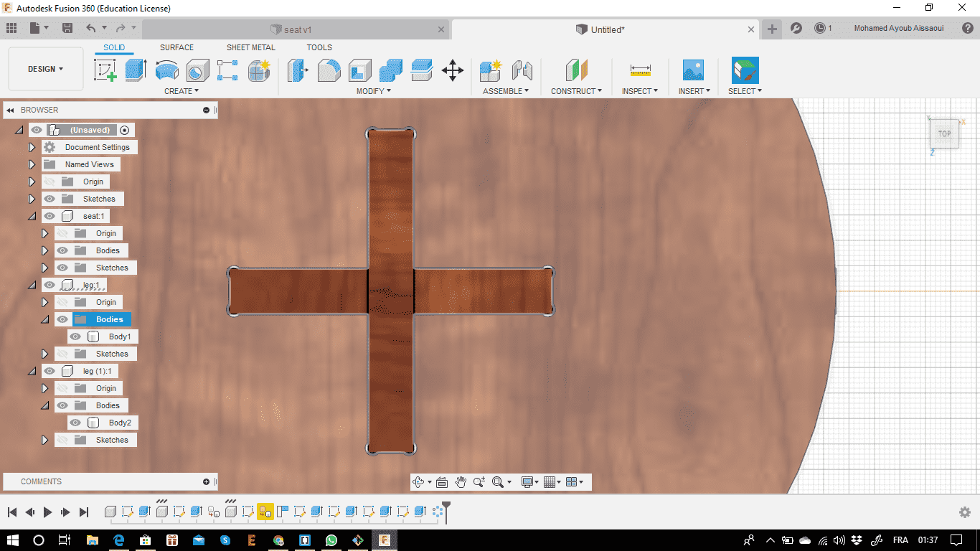Hide Body2 using its eye icon
Image resolution: width=980 pixels, height=551 pixels.
75,423
